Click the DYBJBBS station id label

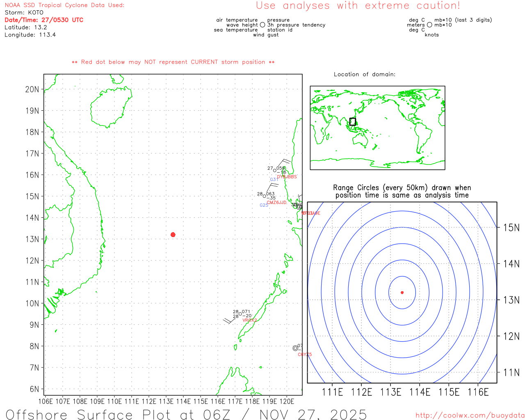[x=287, y=177]
